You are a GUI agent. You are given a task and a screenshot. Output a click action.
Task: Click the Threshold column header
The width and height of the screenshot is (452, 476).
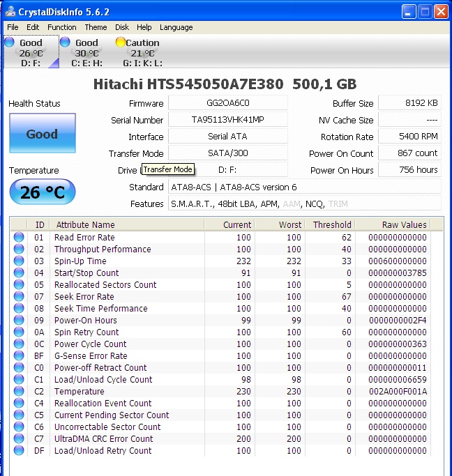(330, 224)
